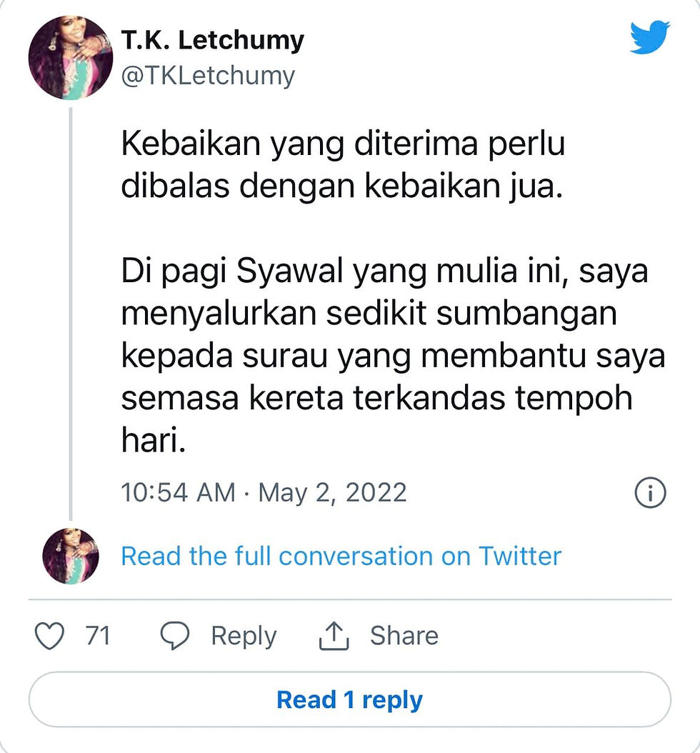This screenshot has height=753, width=700.
Task: Click the Twitter bird logo
Action: coord(649,38)
